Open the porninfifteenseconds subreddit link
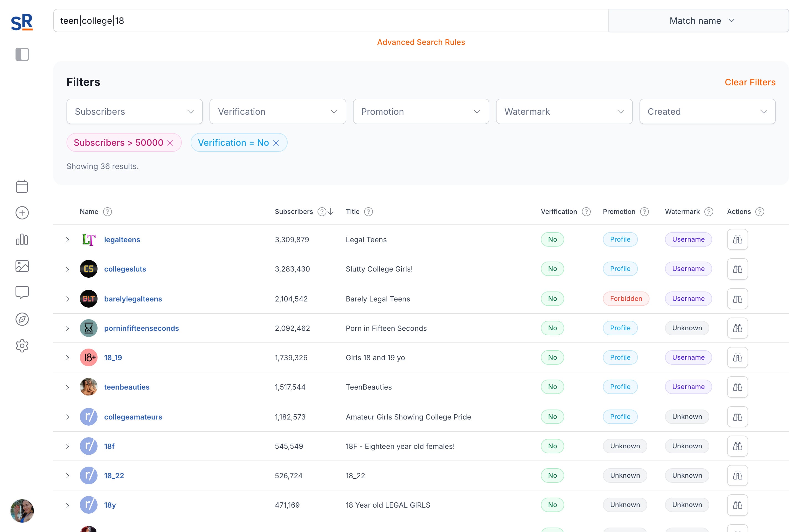798x532 pixels. pyautogui.click(x=141, y=328)
